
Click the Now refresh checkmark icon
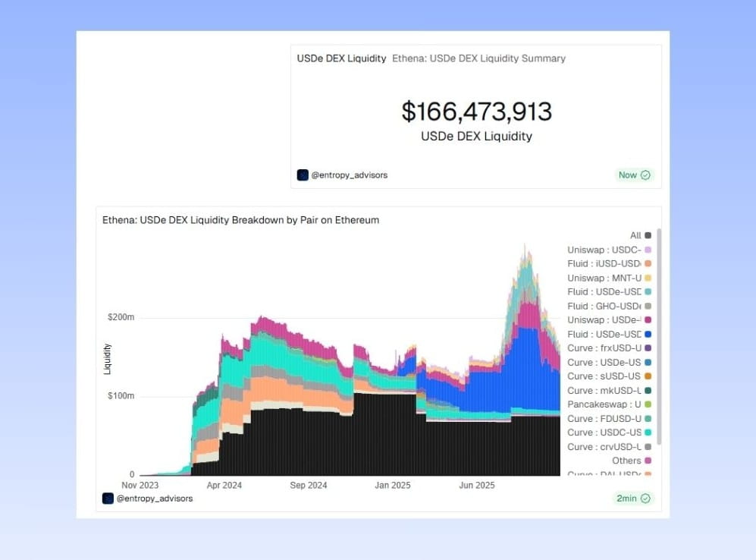click(645, 175)
